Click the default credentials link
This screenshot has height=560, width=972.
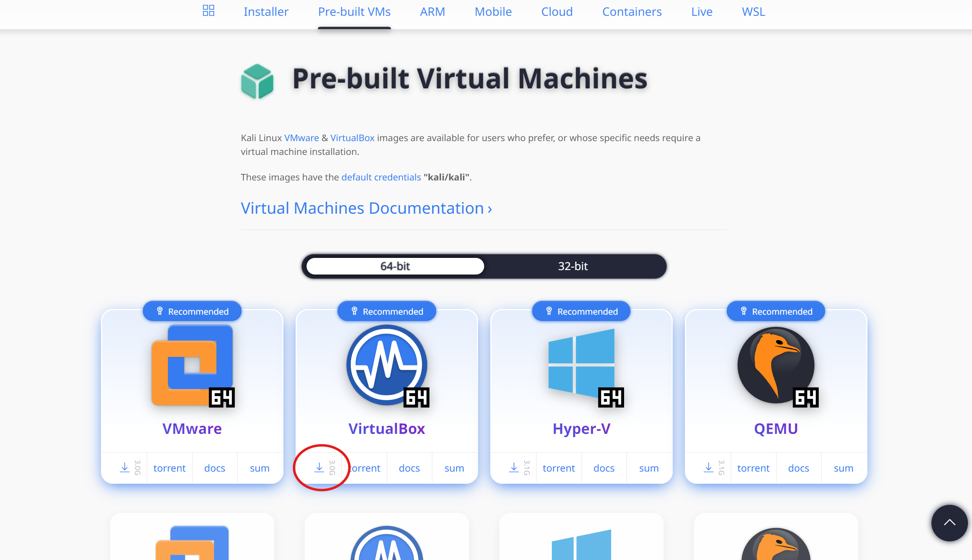(x=381, y=177)
